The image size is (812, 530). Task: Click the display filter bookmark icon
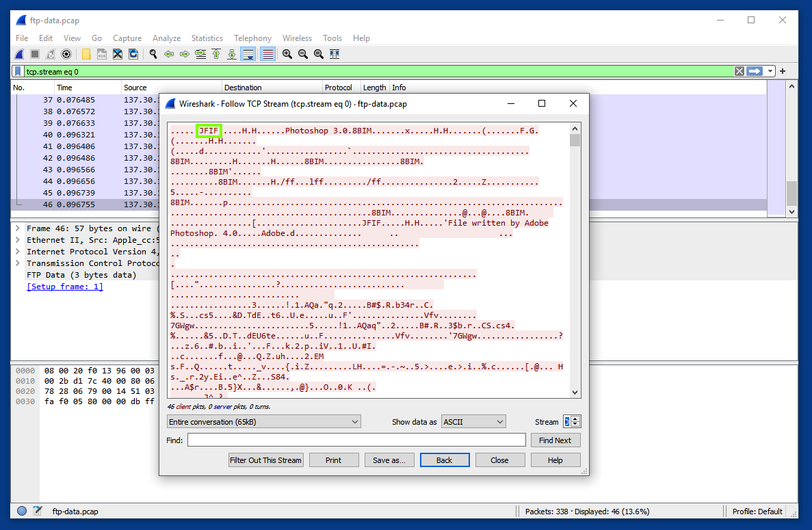point(18,71)
